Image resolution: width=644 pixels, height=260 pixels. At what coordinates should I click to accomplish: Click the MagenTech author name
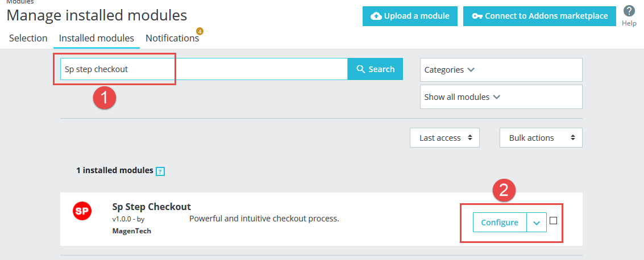click(x=131, y=231)
